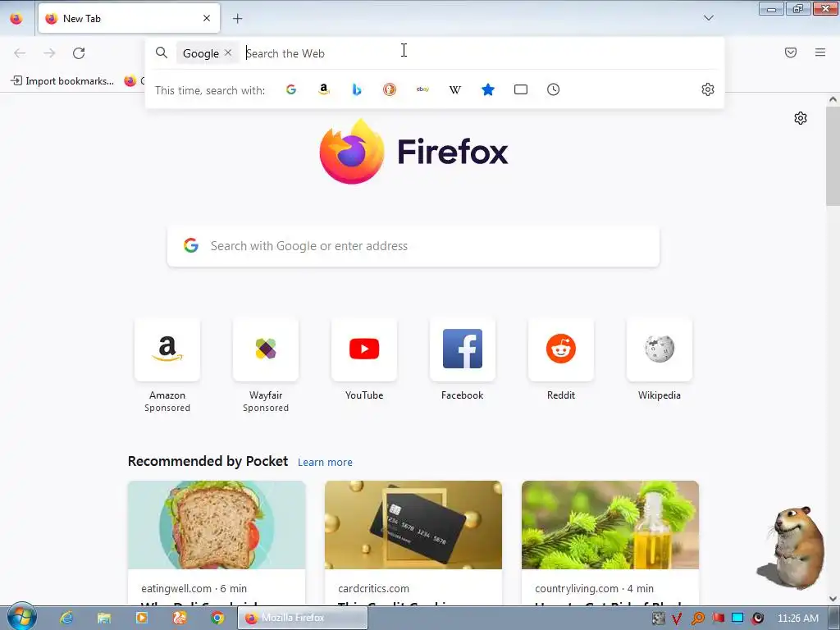
Task: Search open tabs using the tabs icon
Action: tap(521, 89)
